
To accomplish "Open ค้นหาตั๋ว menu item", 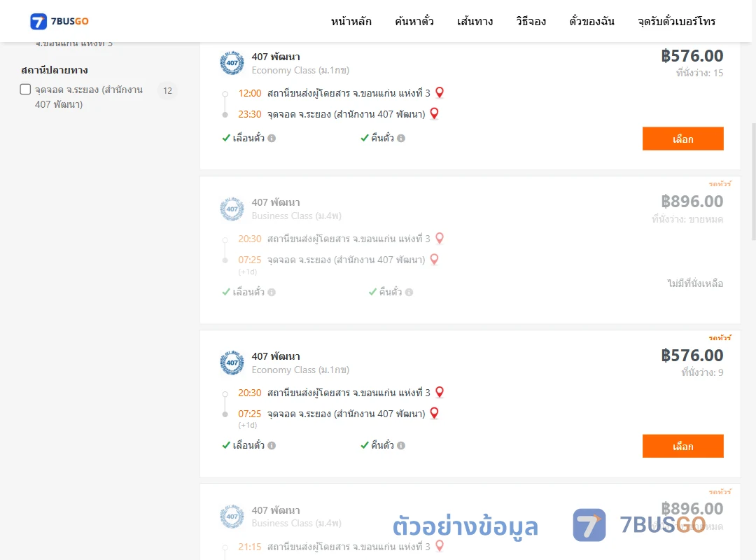I will tap(414, 21).
